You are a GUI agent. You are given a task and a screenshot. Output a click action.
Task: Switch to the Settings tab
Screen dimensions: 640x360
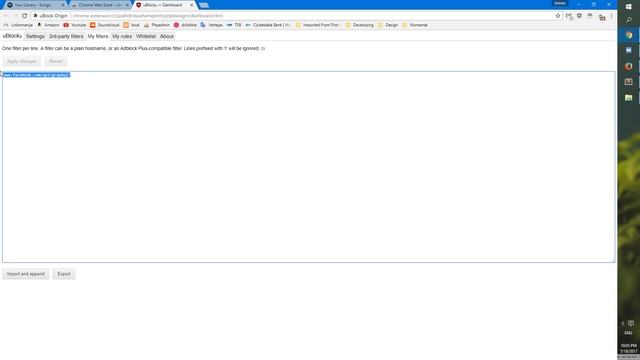[35, 36]
